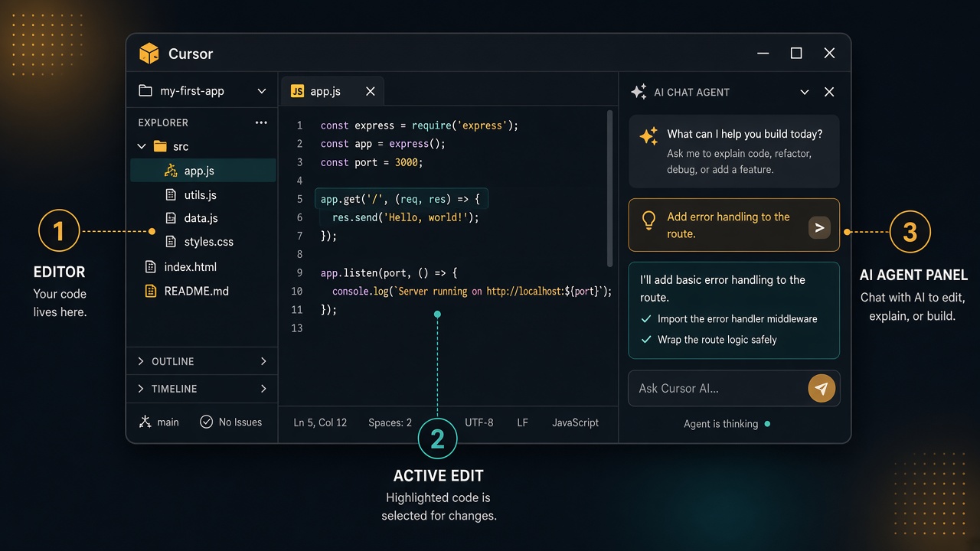
Task: Click the Cursor cube logo icon
Action: [149, 54]
